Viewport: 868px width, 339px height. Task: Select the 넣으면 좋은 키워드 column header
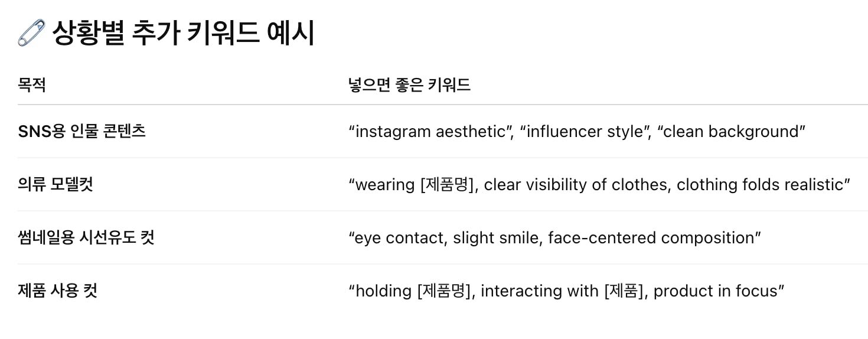point(409,85)
